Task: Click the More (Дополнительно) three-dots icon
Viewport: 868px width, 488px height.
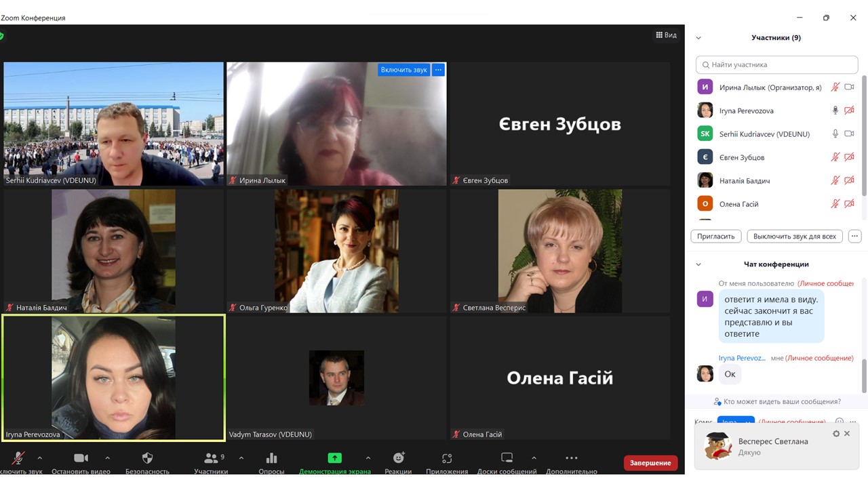Action: 571,458
